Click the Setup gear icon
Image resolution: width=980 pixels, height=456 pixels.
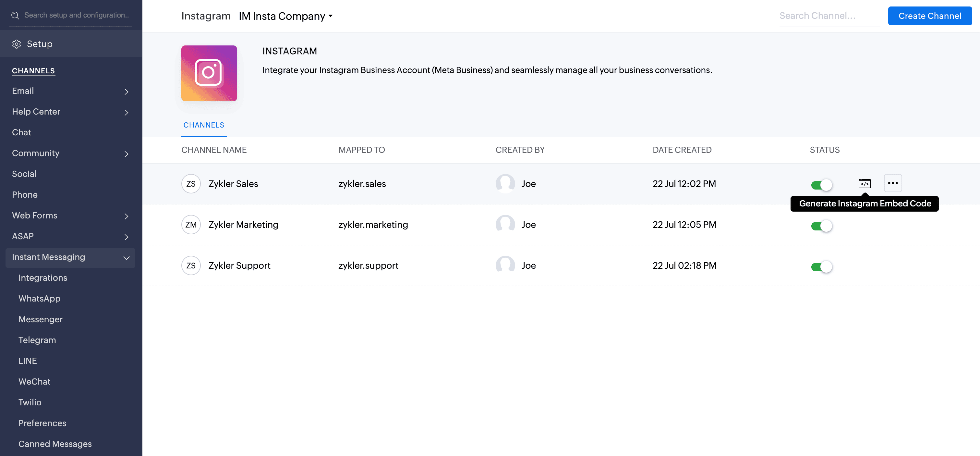pos(16,44)
